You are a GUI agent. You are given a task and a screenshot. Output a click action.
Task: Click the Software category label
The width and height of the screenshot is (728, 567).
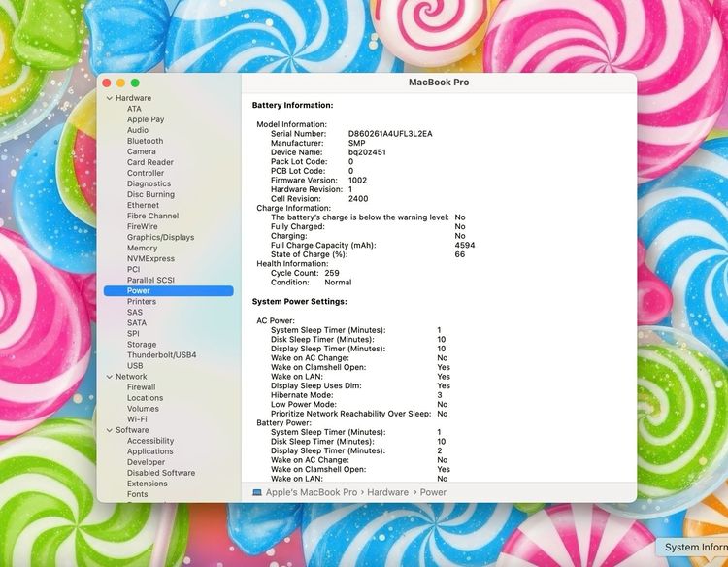[132, 430]
